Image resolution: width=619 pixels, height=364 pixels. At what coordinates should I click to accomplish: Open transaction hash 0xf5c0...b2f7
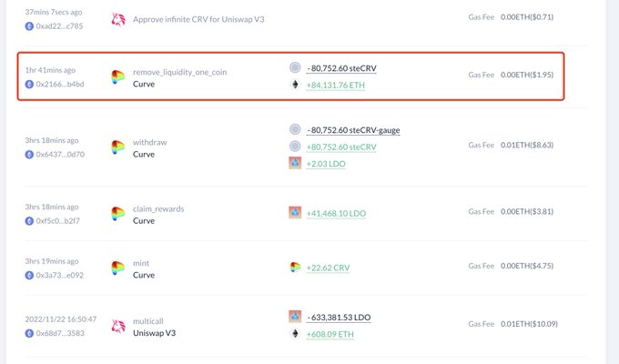pyautogui.click(x=58, y=221)
